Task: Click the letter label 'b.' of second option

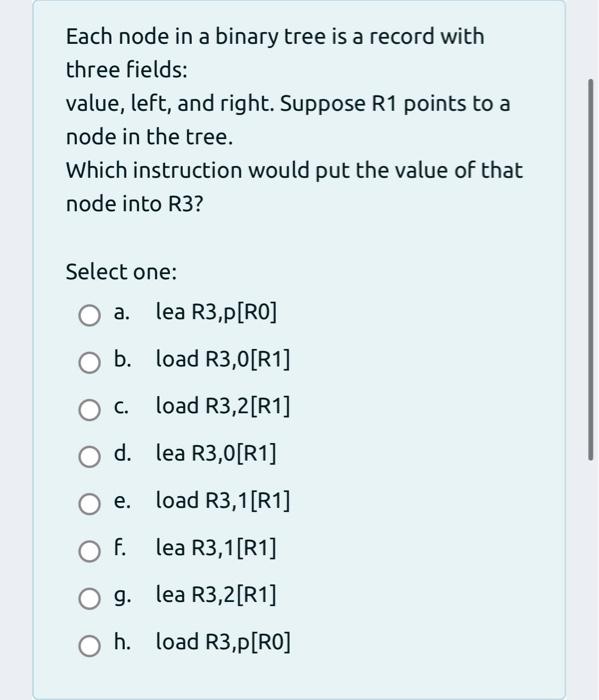Action: [122, 359]
